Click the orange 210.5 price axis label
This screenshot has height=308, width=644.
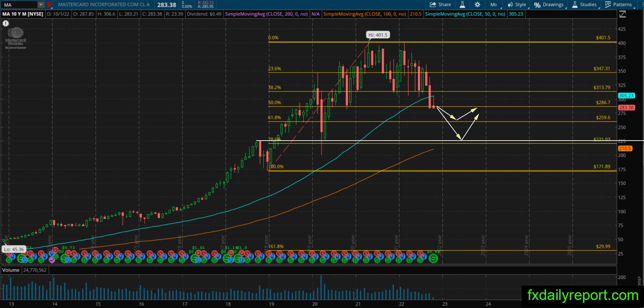click(625, 148)
